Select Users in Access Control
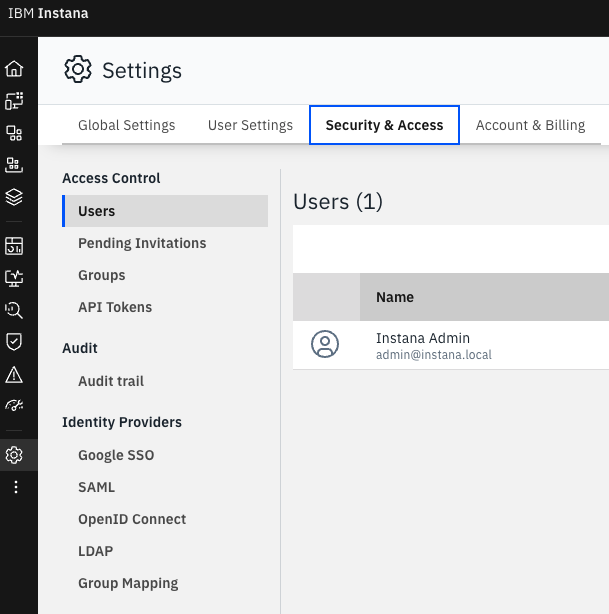 [x=165, y=211]
